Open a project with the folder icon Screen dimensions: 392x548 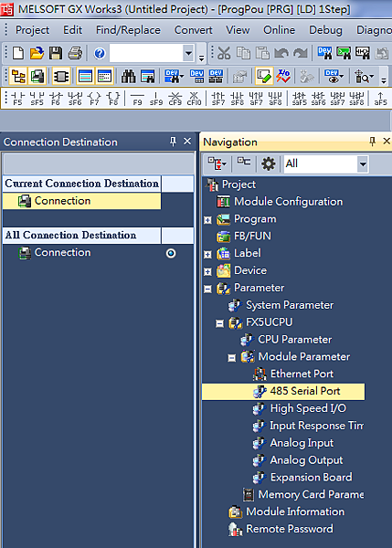click(37, 53)
